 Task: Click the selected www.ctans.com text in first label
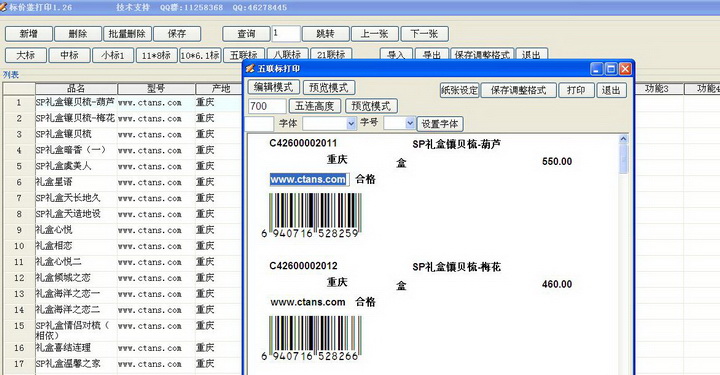click(x=308, y=179)
